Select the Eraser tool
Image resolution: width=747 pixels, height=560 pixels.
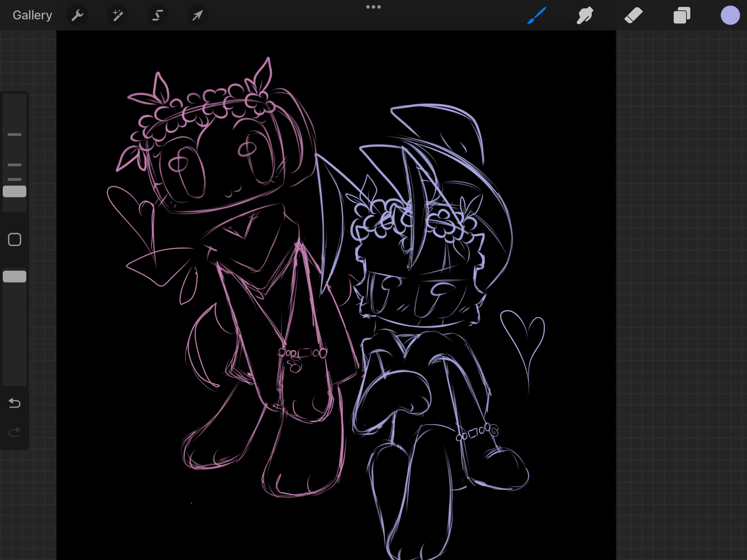click(x=633, y=15)
